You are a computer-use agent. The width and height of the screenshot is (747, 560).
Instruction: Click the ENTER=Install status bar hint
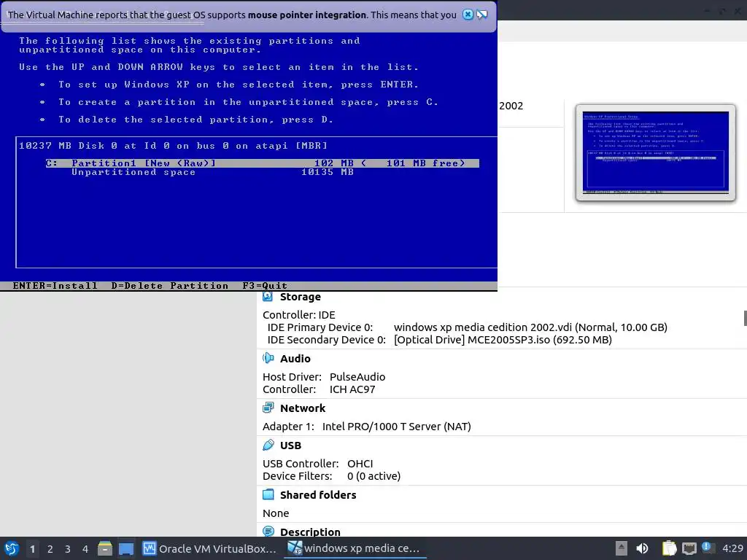55,286
